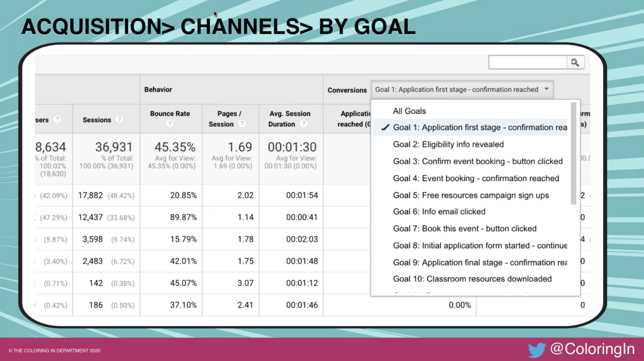Sort by the Bounce Rate column header
The height and width of the screenshot is (361, 644).
coord(170,114)
